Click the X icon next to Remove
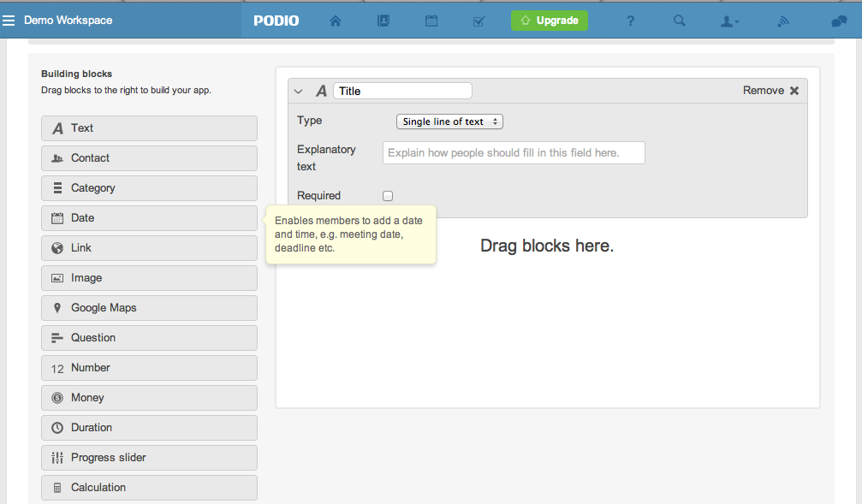Image resolution: width=862 pixels, height=504 pixels. coord(794,91)
